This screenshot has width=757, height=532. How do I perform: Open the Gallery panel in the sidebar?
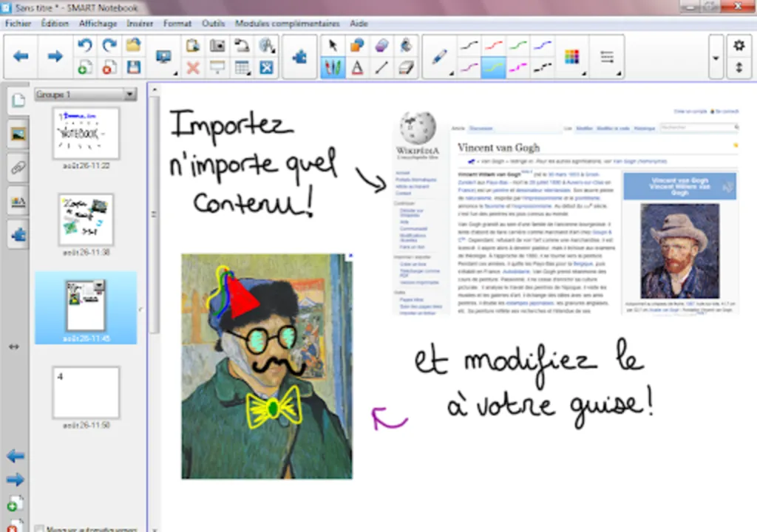pos(16,134)
